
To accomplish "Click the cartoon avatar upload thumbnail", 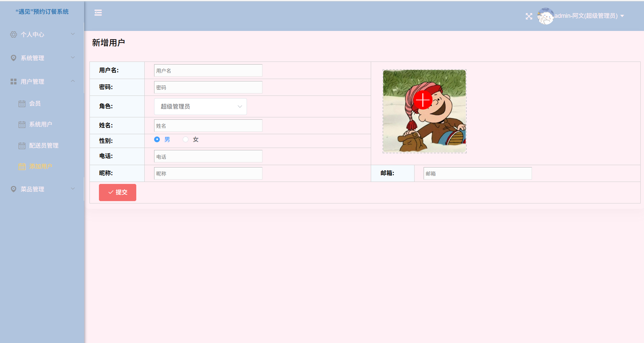I will pos(425,111).
